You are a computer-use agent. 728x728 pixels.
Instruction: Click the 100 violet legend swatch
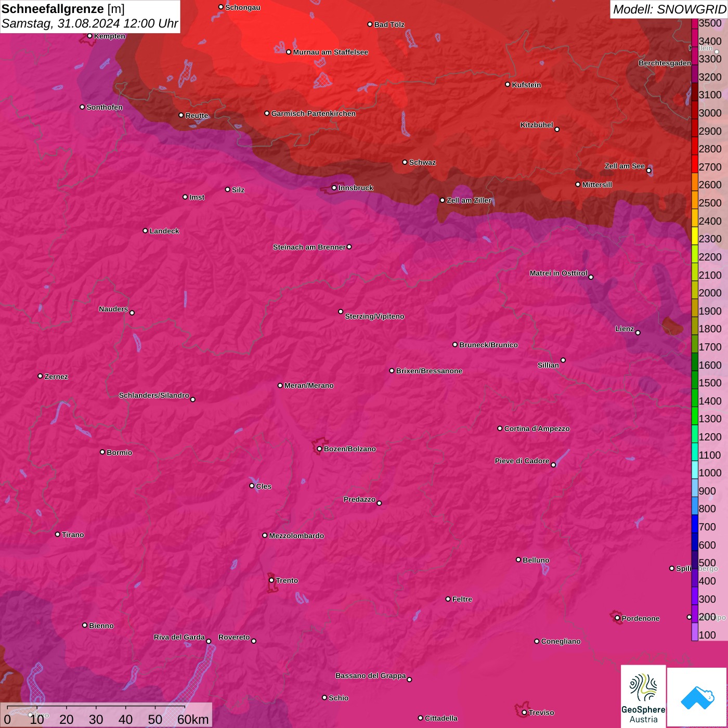[x=695, y=632]
